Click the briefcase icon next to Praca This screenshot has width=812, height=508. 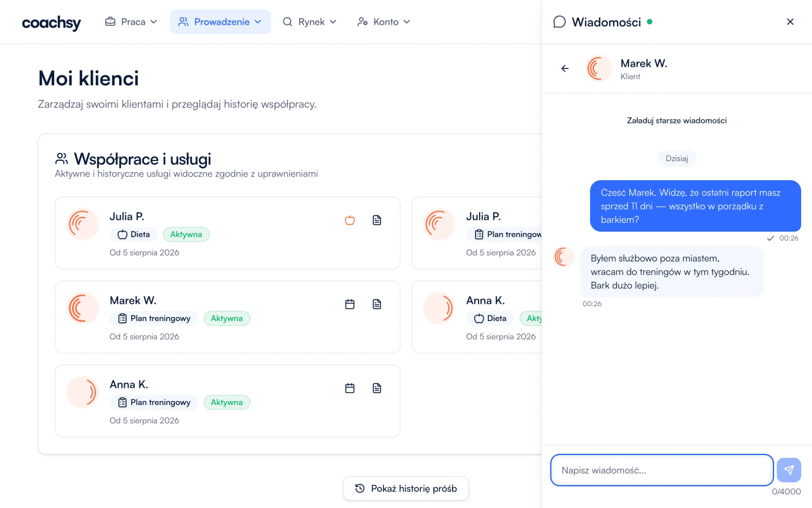(110, 22)
